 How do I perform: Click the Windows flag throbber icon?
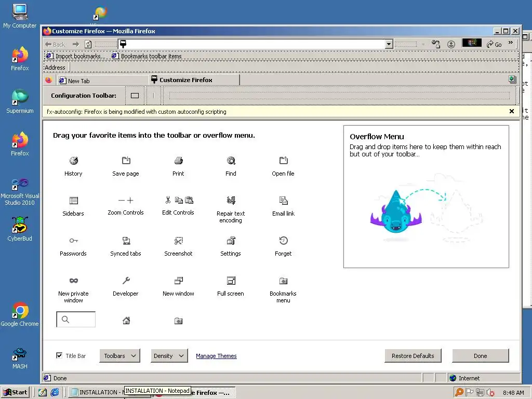click(472, 43)
